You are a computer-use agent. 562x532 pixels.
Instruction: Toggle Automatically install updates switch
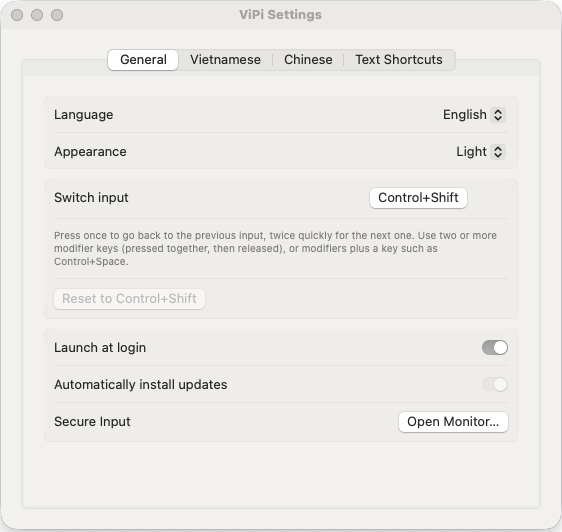pos(495,384)
